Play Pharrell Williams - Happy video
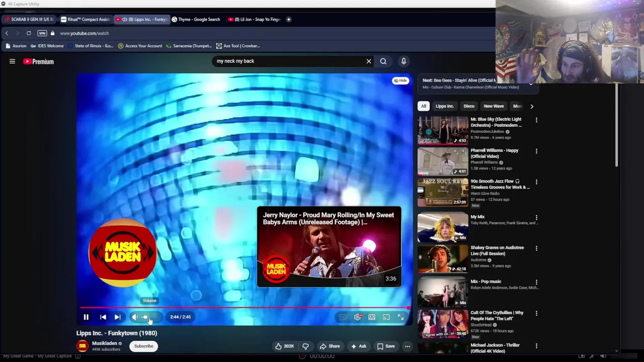The width and height of the screenshot is (644, 362). click(443, 161)
